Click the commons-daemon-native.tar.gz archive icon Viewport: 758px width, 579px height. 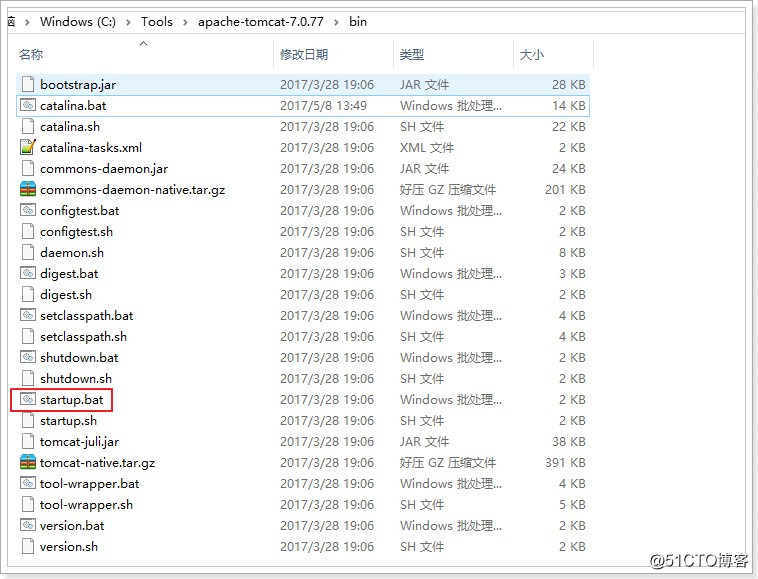pos(28,189)
